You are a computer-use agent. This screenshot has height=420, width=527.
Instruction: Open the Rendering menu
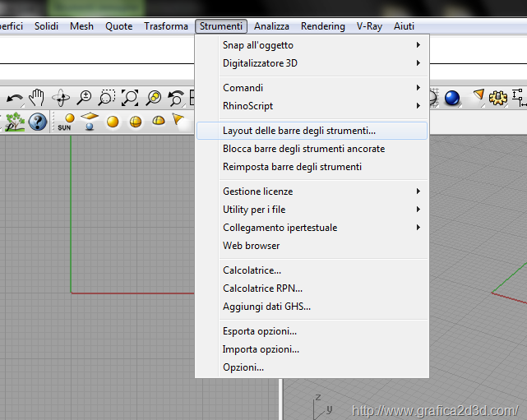[x=323, y=26]
